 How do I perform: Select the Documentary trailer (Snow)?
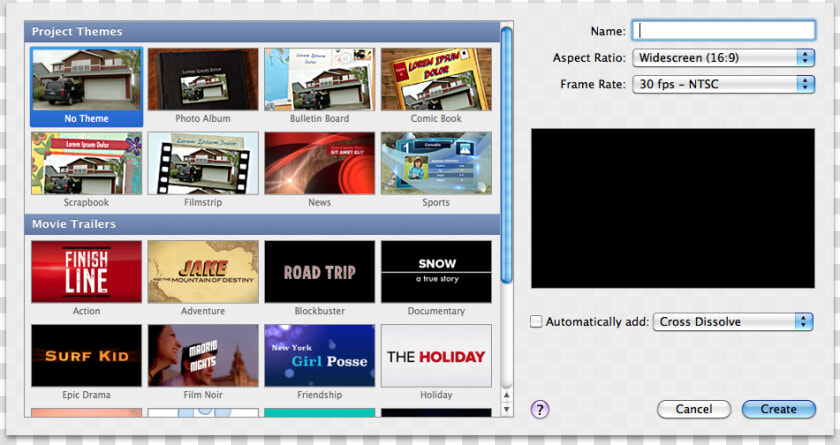(x=436, y=271)
